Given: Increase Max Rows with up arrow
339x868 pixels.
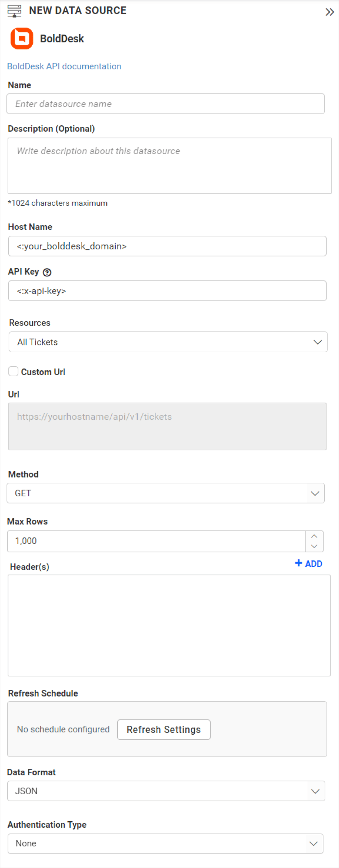Looking at the screenshot, I should pos(314,536).
